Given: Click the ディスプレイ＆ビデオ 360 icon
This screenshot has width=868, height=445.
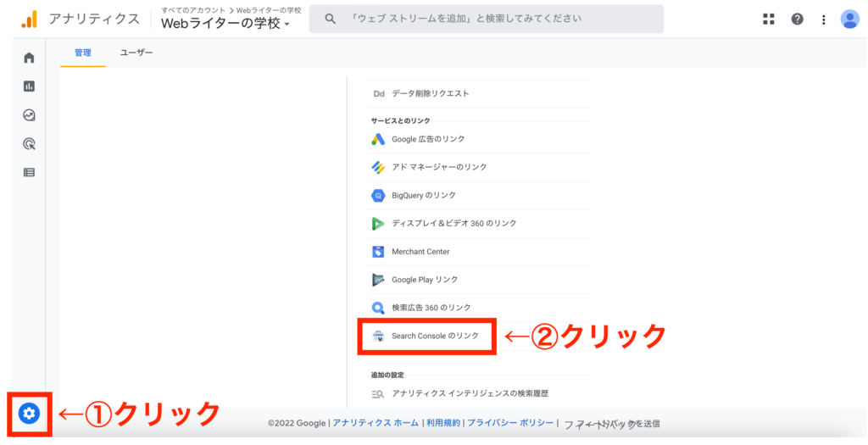Looking at the screenshot, I should [x=378, y=224].
